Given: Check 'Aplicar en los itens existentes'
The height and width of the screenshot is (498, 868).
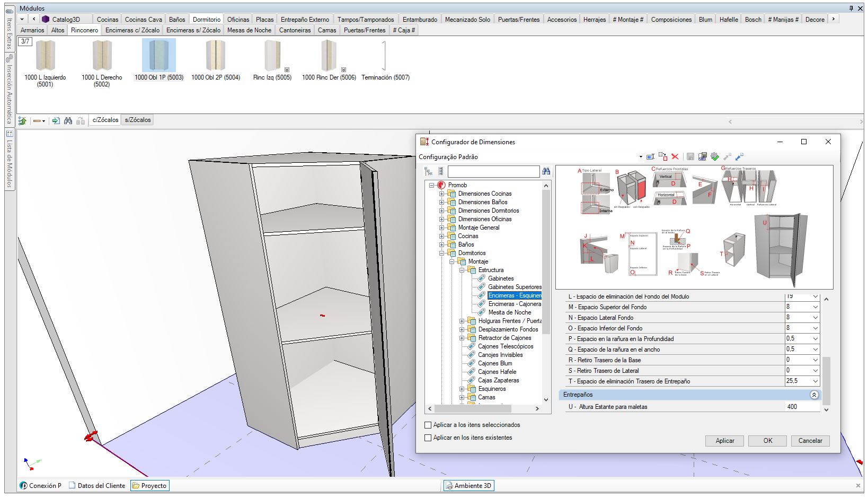Looking at the screenshot, I should point(428,438).
